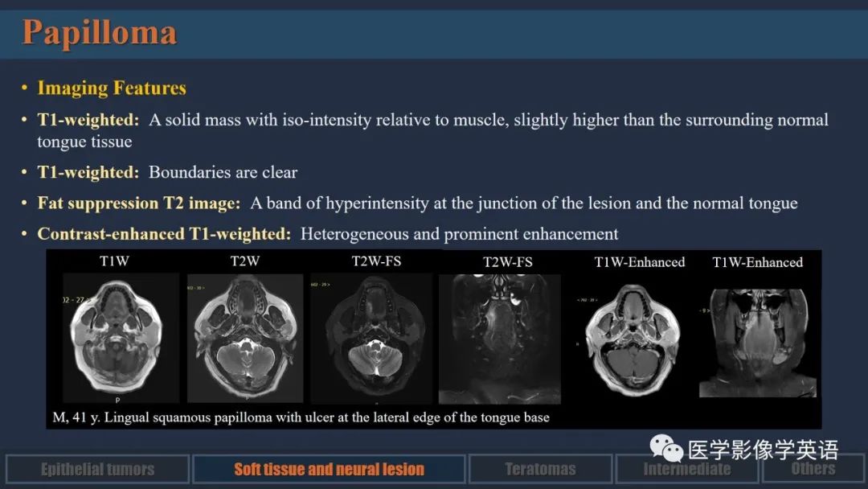Select the 'Boundaries are clear' text
The image size is (868, 489).
[x=223, y=172]
